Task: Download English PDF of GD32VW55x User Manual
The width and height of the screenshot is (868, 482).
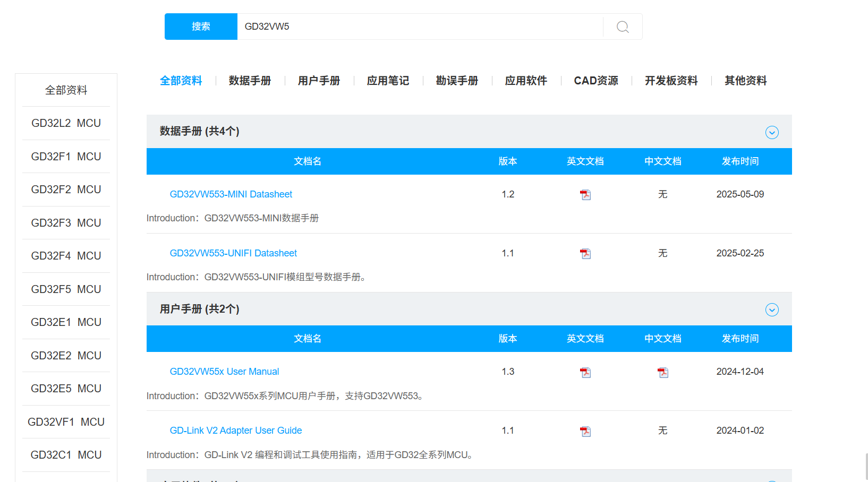Action: pos(585,373)
